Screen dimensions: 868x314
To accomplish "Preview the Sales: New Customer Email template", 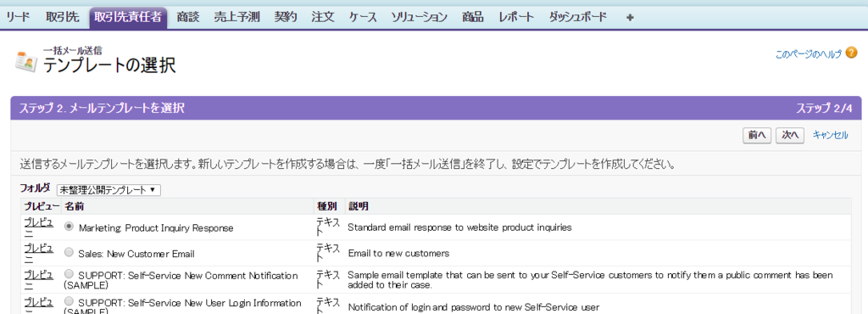I will tap(39, 253).
